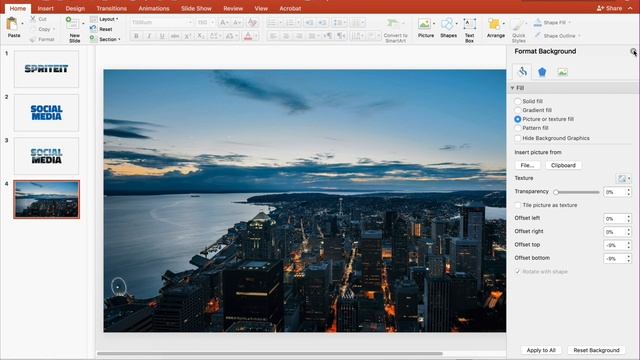Switch to the Animations tab
640x360 pixels.
(153, 8)
